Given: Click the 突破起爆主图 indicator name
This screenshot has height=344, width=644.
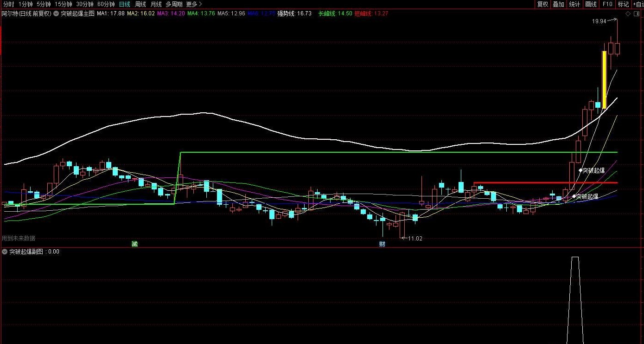Looking at the screenshot, I should click(77, 13).
